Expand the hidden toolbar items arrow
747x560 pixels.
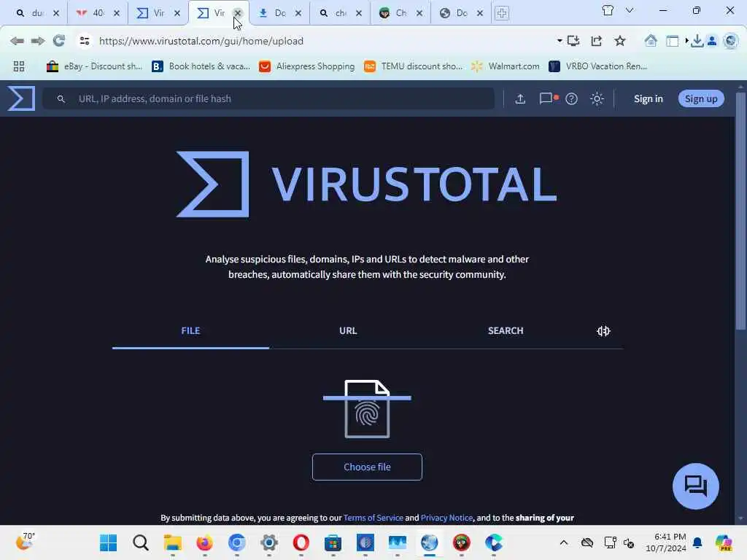687,41
